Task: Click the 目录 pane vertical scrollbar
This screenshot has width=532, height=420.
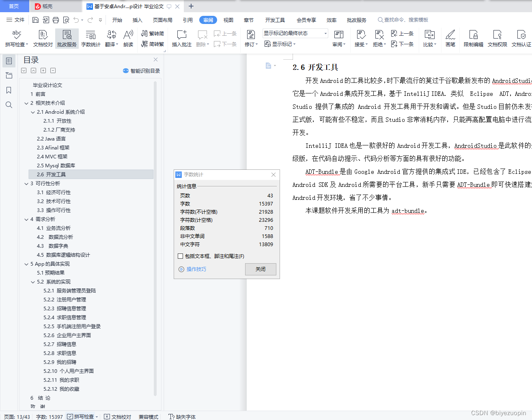Action: (x=155, y=238)
